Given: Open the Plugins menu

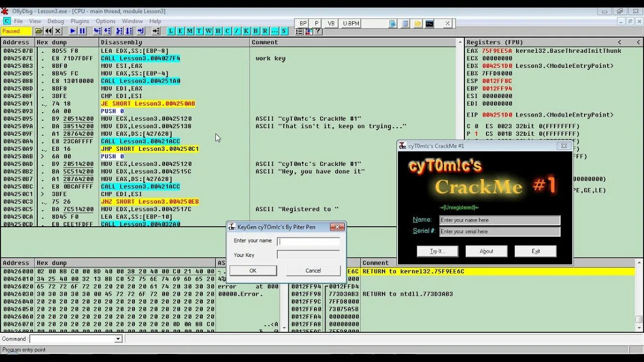Looking at the screenshot, I should (79, 21).
